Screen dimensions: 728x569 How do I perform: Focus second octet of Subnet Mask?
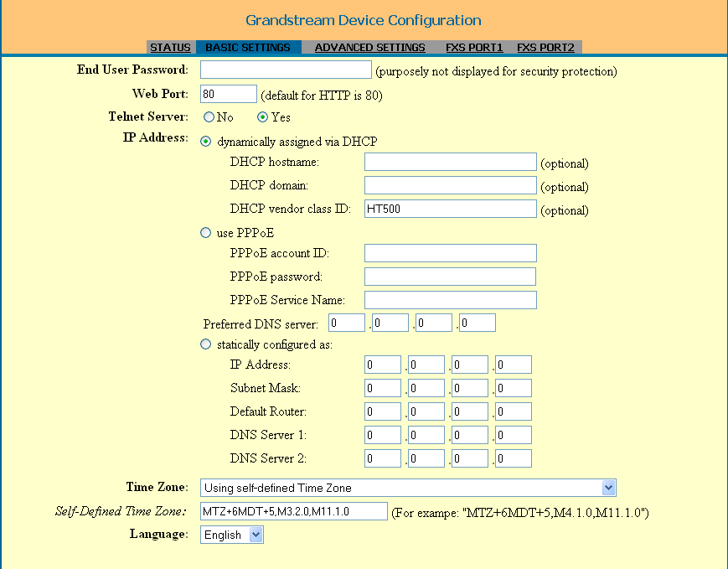pos(426,388)
